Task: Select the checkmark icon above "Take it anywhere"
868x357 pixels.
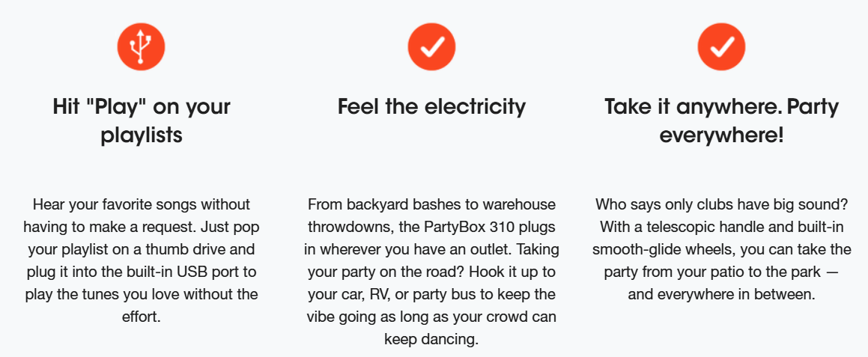Action: [722, 47]
